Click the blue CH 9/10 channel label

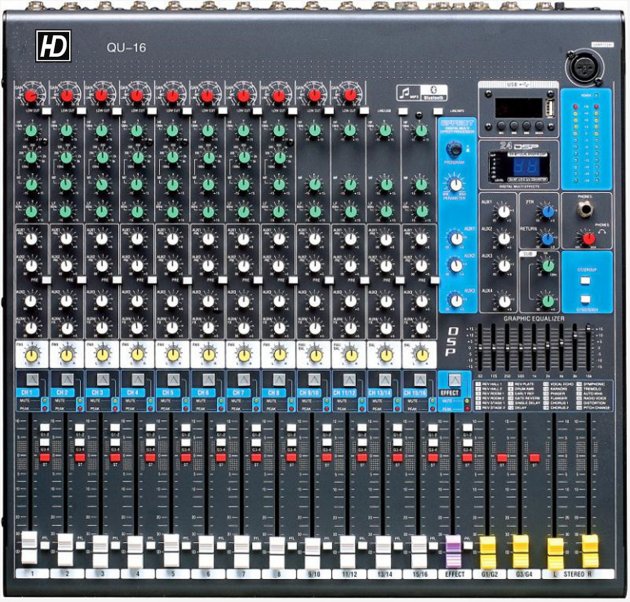click(310, 392)
